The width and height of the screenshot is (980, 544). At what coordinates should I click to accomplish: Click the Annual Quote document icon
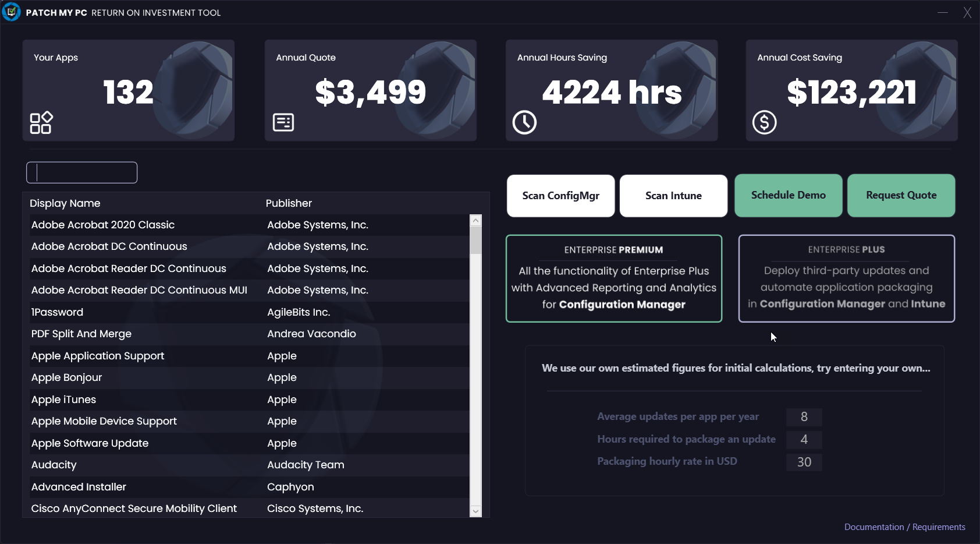point(283,122)
